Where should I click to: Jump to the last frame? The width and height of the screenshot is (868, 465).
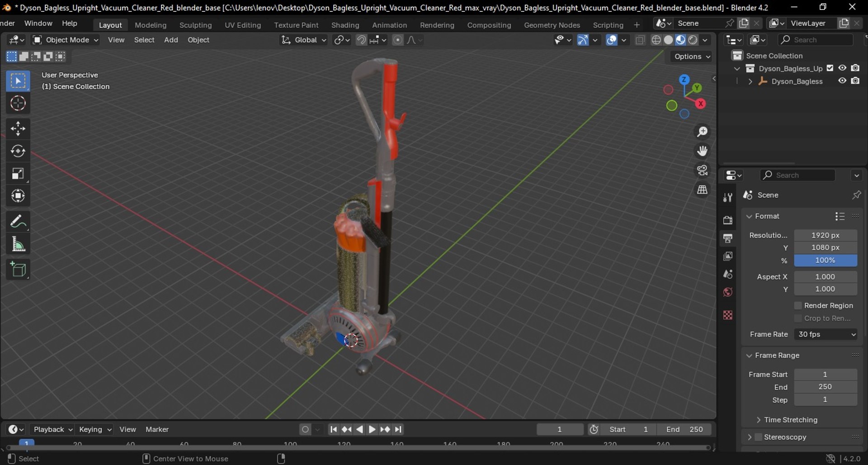coord(398,429)
